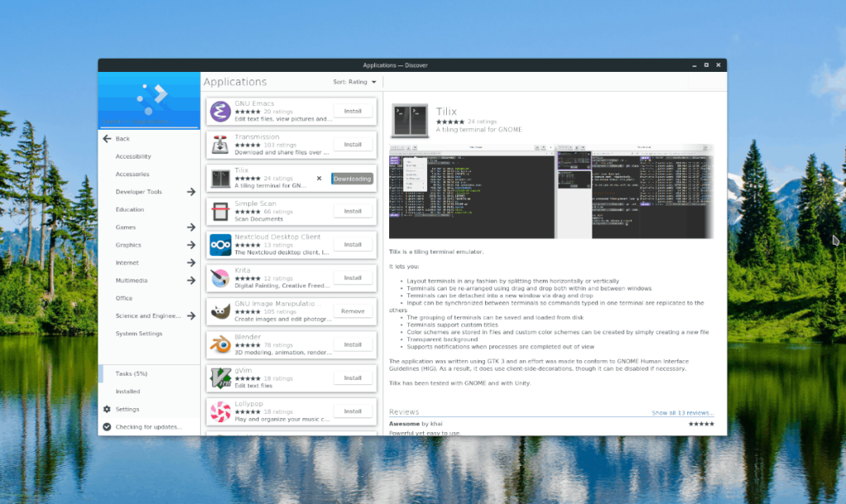Open Settings via the gear icon
The height and width of the screenshot is (504, 846).
(x=130, y=408)
